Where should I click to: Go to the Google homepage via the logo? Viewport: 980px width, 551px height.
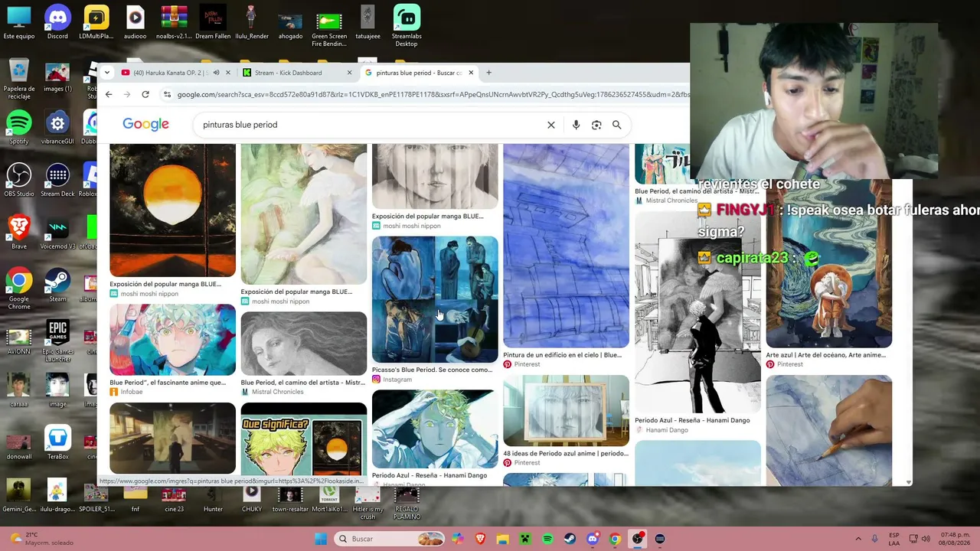(x=145, y=125)
